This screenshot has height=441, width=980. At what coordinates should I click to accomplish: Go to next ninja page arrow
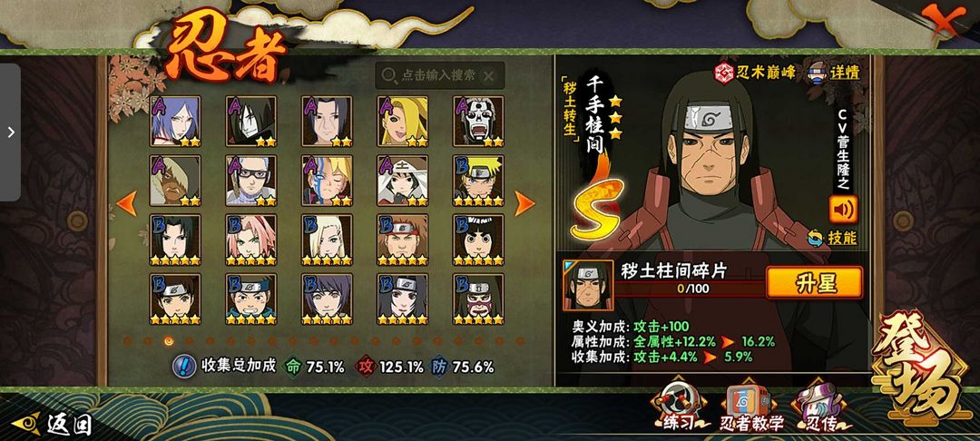(524, 203)
